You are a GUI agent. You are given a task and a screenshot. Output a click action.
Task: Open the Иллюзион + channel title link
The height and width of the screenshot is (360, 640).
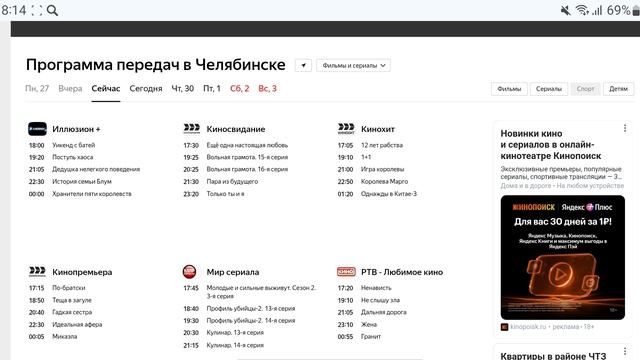[76, 129]
